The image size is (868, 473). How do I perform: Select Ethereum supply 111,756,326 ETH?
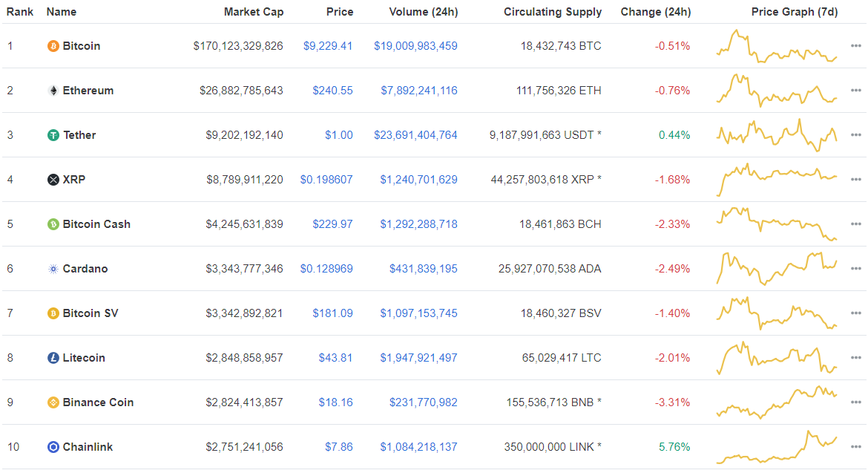[559, 91]
